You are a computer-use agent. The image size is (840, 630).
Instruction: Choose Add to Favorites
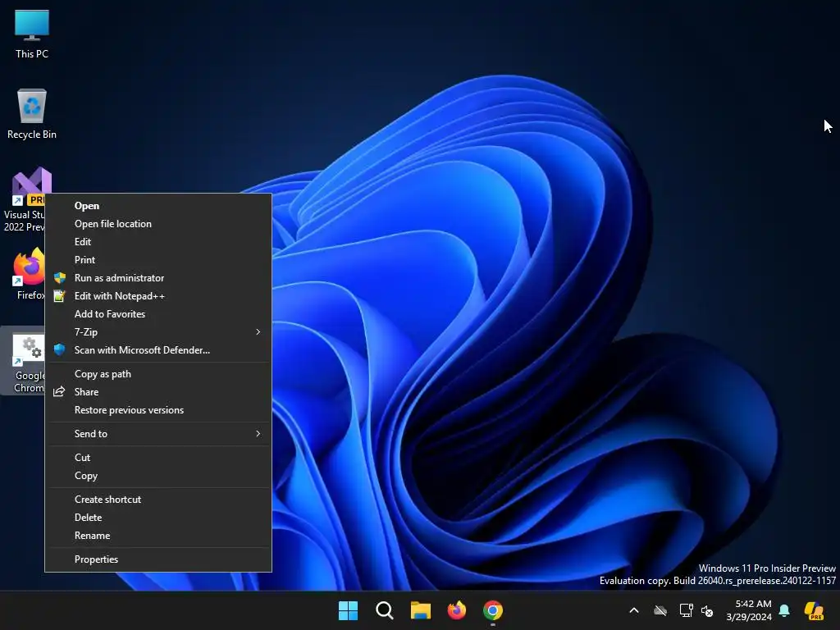click(158, 314)
